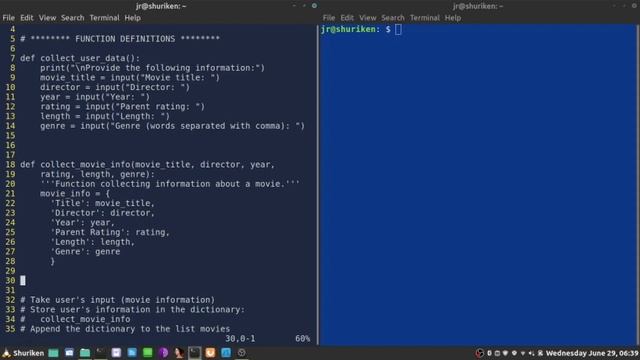Click 'length = input("Length' line
The width and height of the screenshot is (640, 360).
(x=105, y=116)
